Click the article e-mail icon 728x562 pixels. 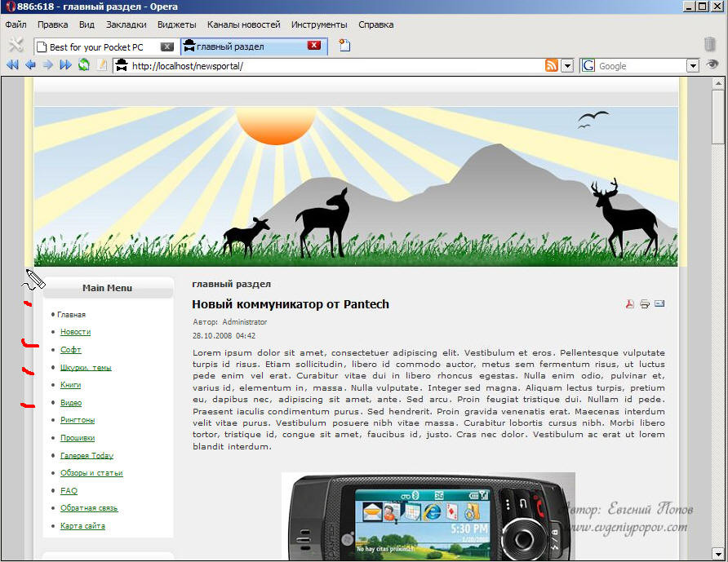(x=659, y=303)
